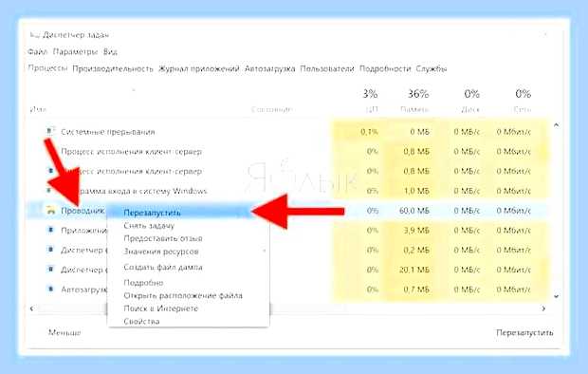588x374 pixels.
Task: Click the icon beside the Приложение row
Action: click(x=50, y=230)
